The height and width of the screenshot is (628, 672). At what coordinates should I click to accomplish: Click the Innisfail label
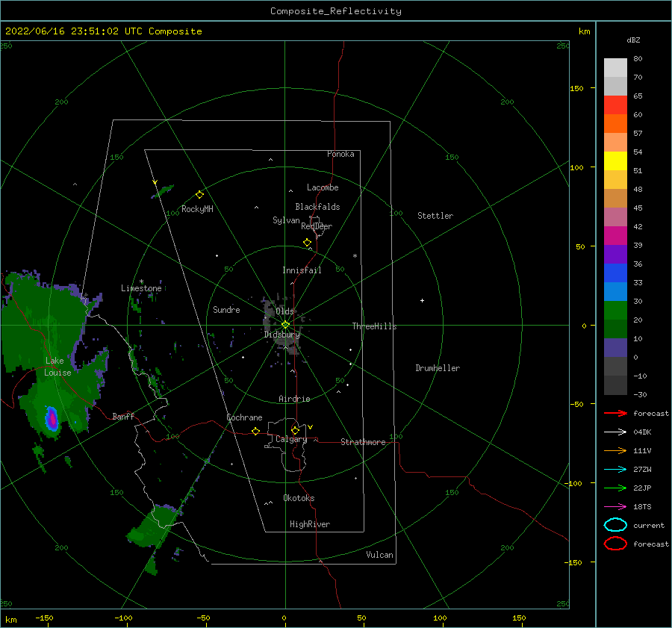302,270
